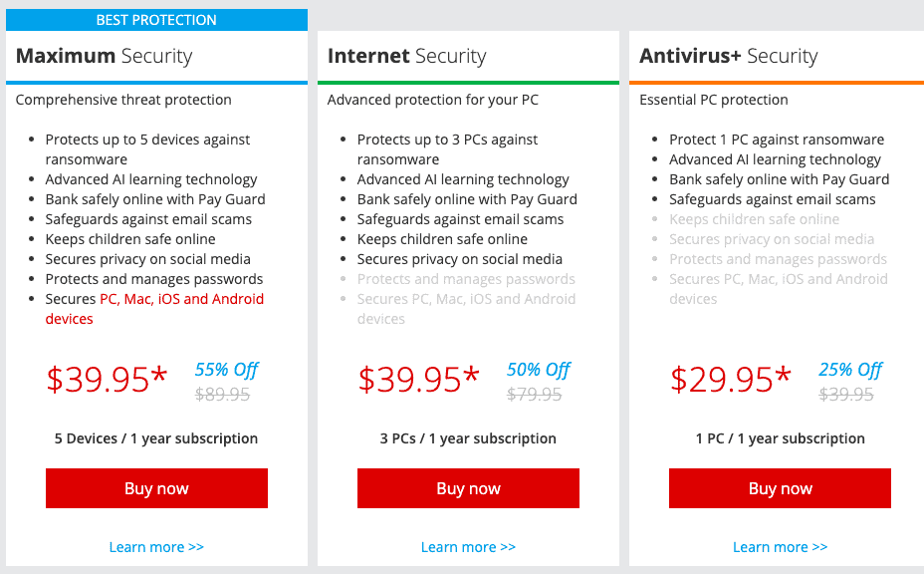Image resolution: width=924 pixels, height=574 pixels.
Task: Open Learn more for Maximum Security
Action: (156, 547)
